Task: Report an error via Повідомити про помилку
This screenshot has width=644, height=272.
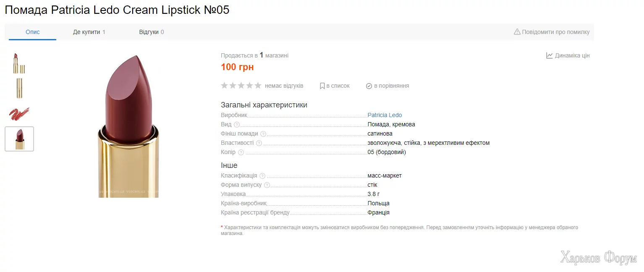Action: [x=556, y=32]
